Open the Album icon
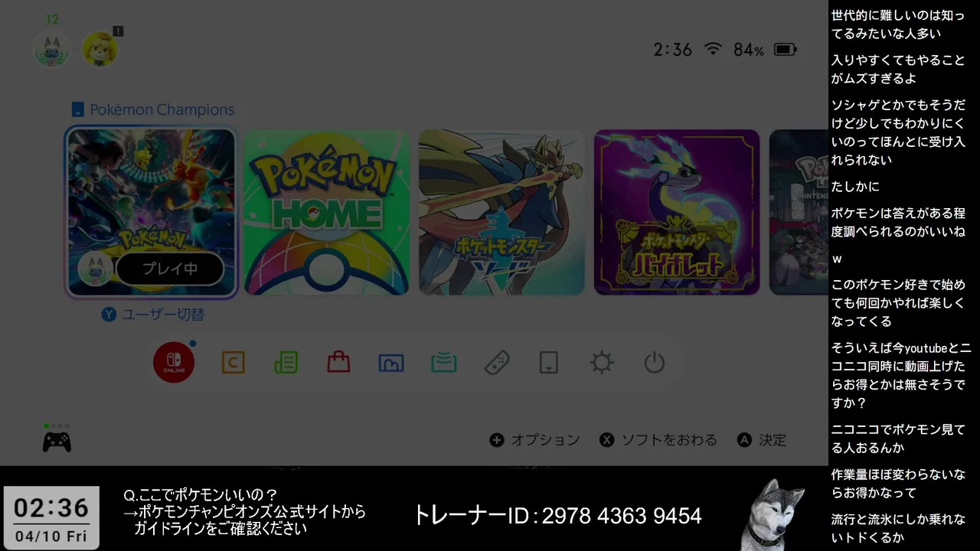Viewport: 980px width, 551px height. (391, 362)
